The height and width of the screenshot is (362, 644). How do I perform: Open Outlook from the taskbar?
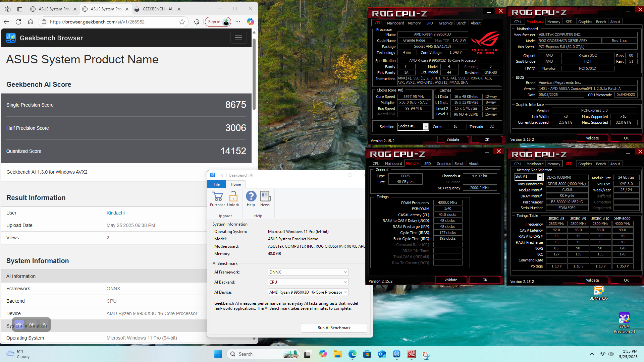382,354
